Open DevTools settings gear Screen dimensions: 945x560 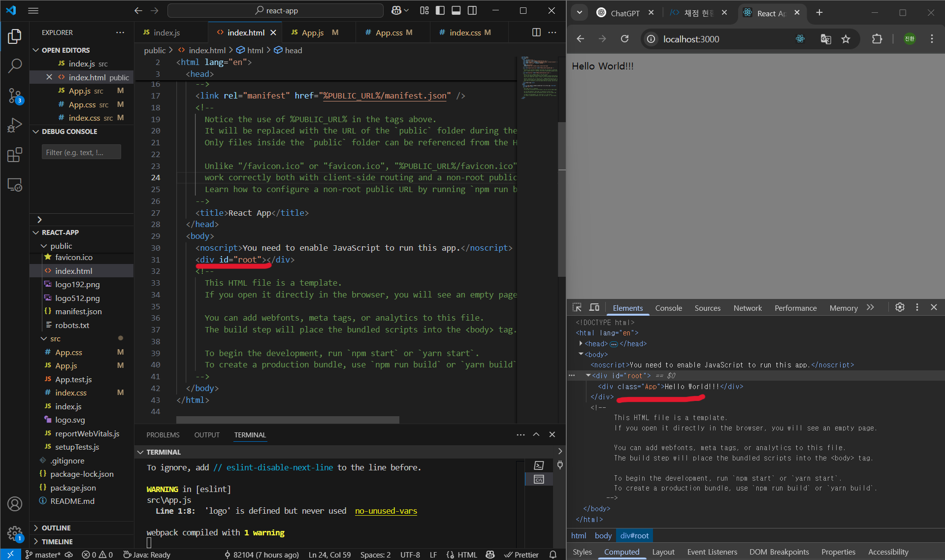point(900,307)
